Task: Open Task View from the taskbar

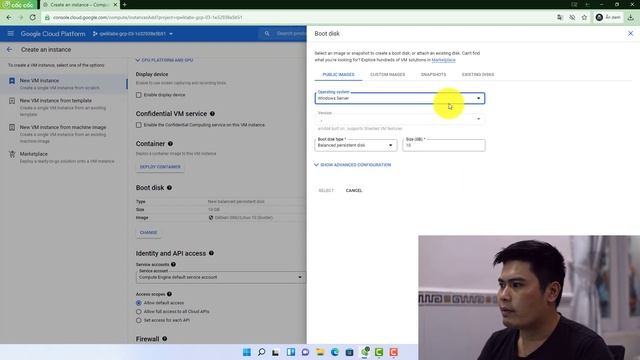Action: pyautogui.click(x=276, y=352)
